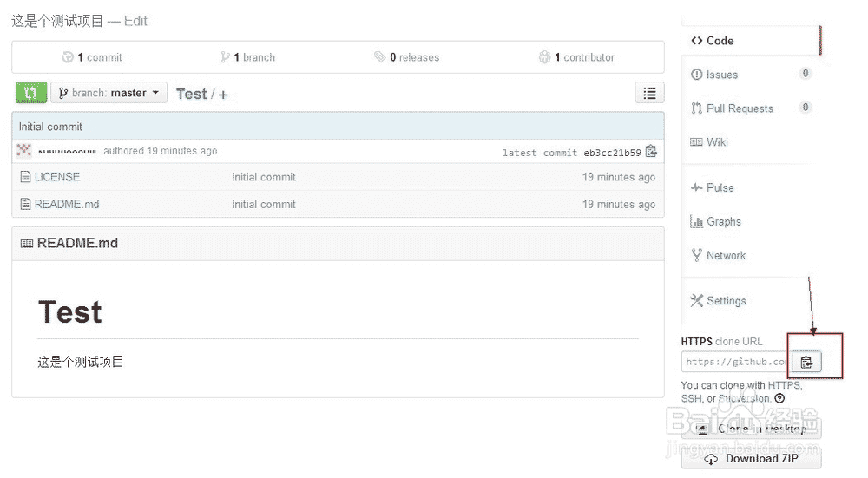Open the LICENSE file
The width and height of the screenshot is (868, 478).
(x=56, y=177)
